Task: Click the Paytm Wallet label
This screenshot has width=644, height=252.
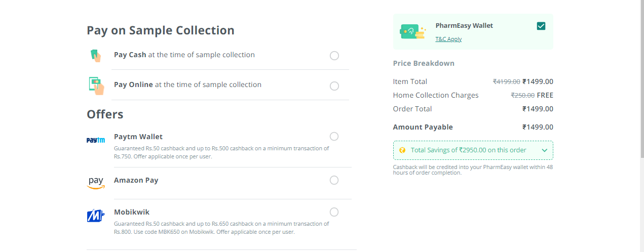Action: 138,137
